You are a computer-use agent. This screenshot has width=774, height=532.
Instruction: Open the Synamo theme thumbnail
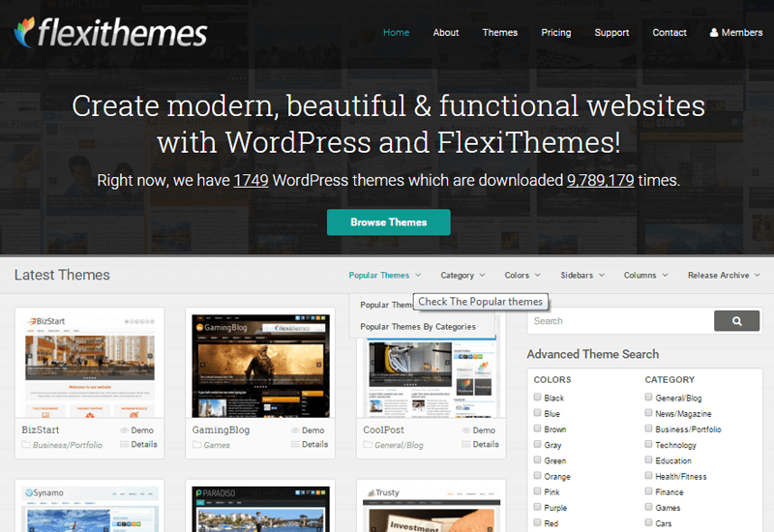point(90,509)
